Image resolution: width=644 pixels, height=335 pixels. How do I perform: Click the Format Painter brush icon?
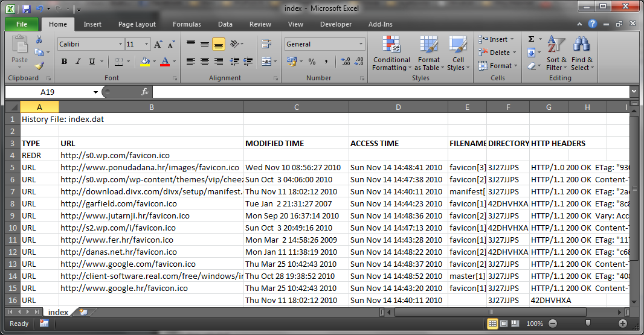coord(39,66)
